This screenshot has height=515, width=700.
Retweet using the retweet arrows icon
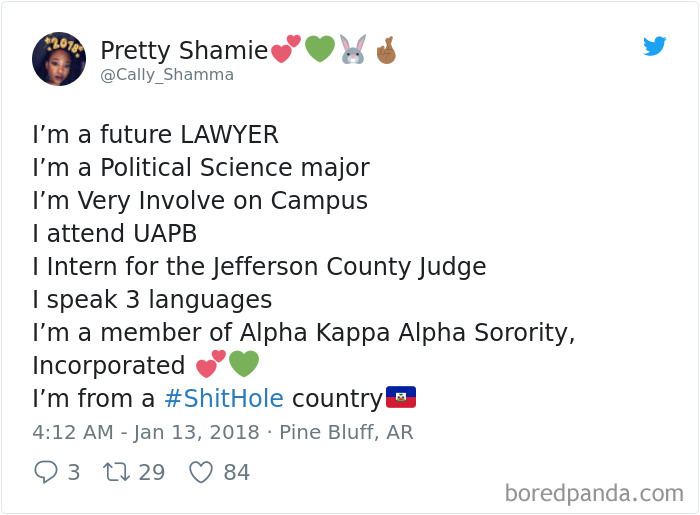click(116, 472)
